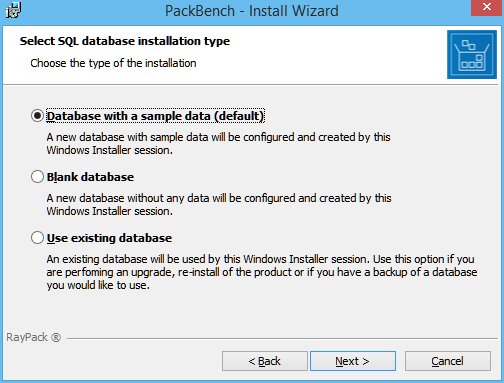Click the "Blank database" label text

point(90,177)
